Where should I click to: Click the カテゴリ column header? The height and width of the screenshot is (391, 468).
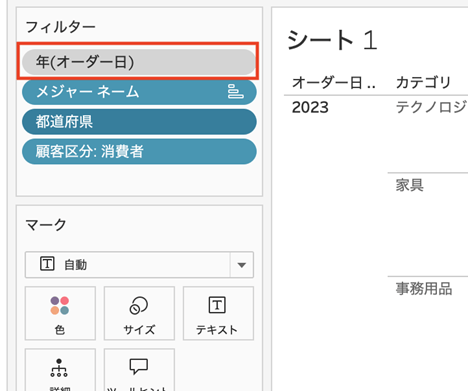[423, 83]
